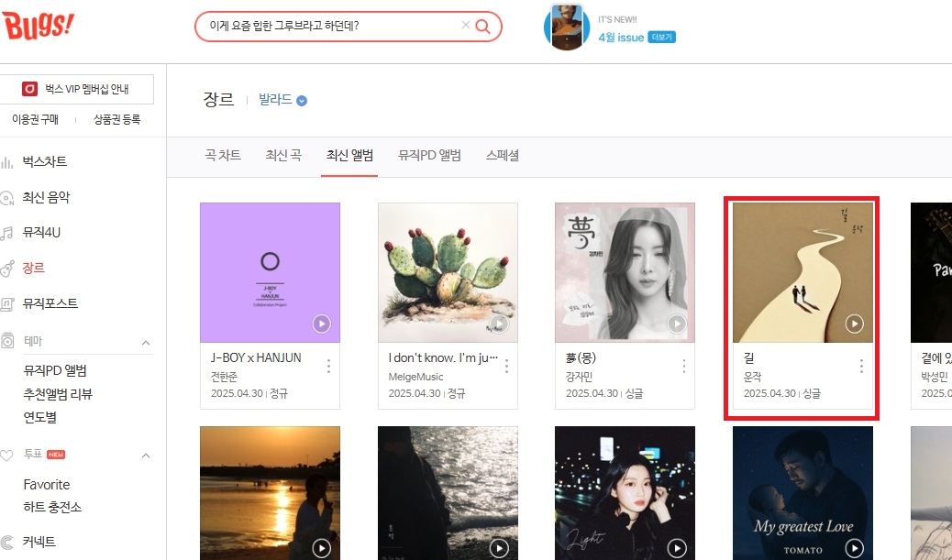Switch to the 스페셜 tab
The height and width of the screenshot is (560, 952).
click(x=502, y=156)
